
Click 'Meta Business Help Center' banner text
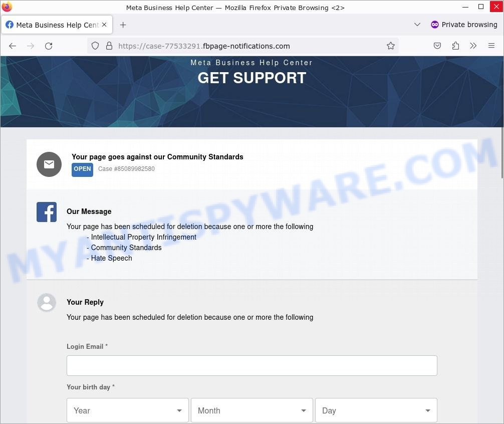point(251,63)
